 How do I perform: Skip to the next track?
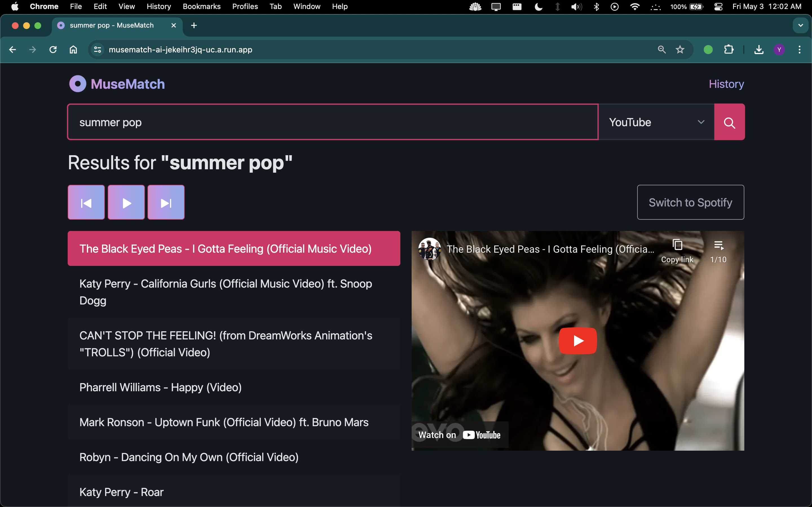pos(166,203)
